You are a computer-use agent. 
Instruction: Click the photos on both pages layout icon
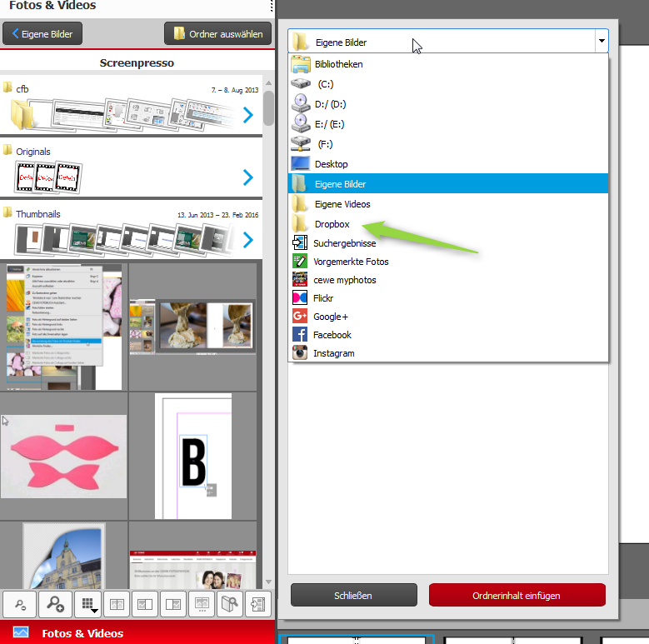click(117, 605)
